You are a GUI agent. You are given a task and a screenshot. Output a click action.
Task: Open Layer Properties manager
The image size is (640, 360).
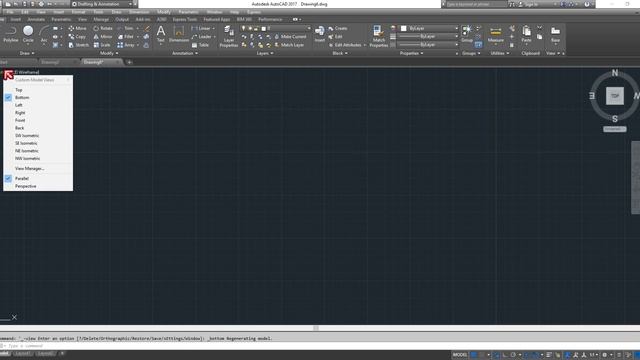[229, 36]
